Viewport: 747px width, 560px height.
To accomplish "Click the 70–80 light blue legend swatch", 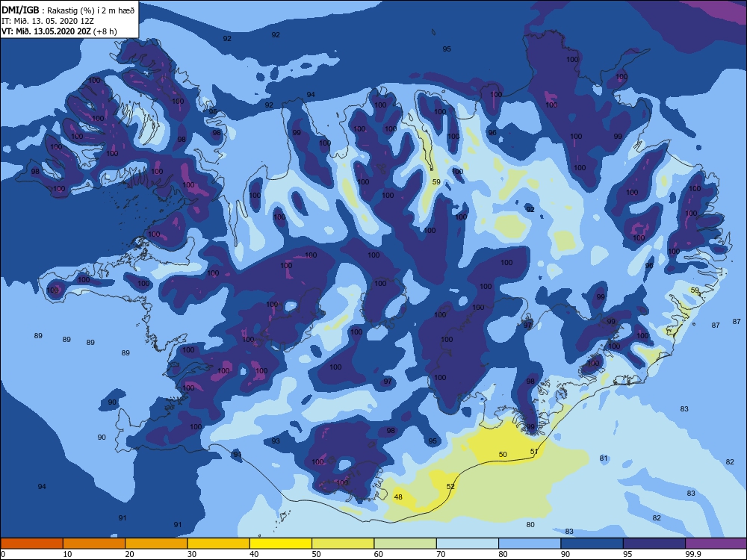I will (468, 544).
